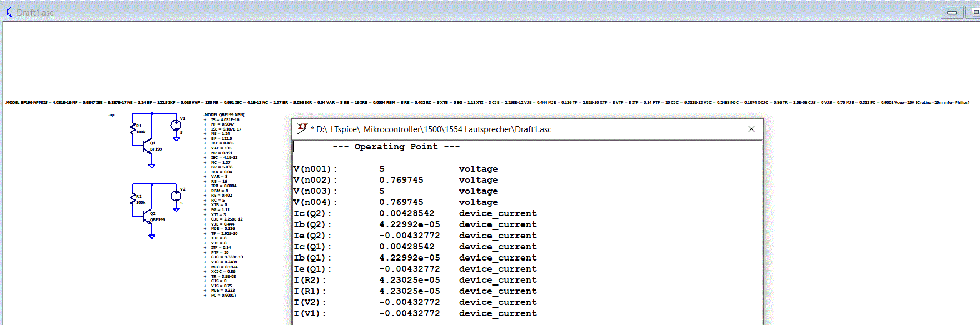Click the .MODEL QBF199 NPN( header line
980x325 pixels.
[x=224, y=115]
